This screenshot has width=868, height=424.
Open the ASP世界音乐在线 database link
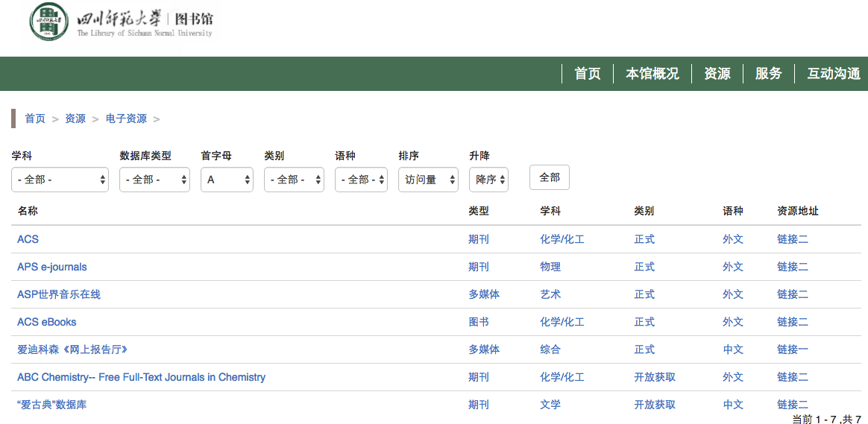(59, 294)
